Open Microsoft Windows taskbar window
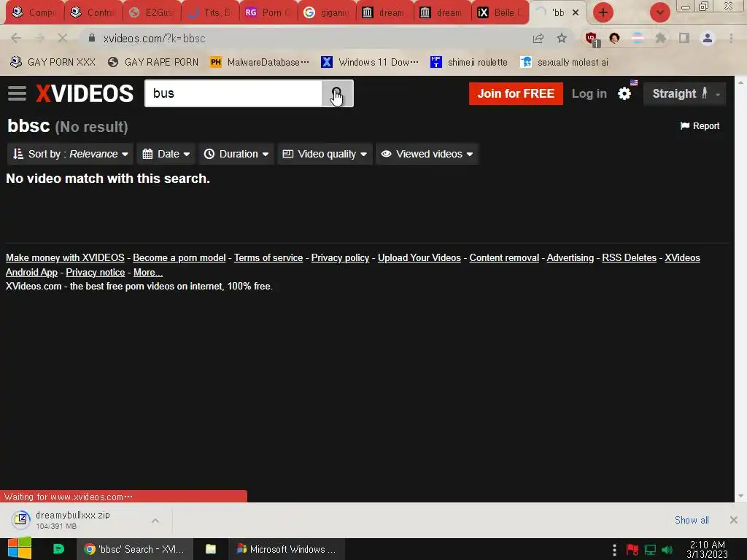747x560 pixels. tap(286, 549)
